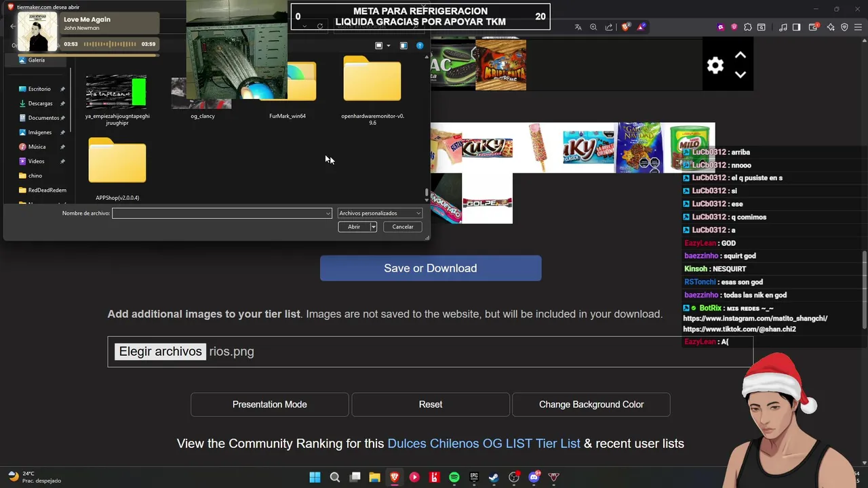Select Videos in the dialog sidebar
This screenshot has width=868, height=488.
pyautogui.click(x=36, y=161)
